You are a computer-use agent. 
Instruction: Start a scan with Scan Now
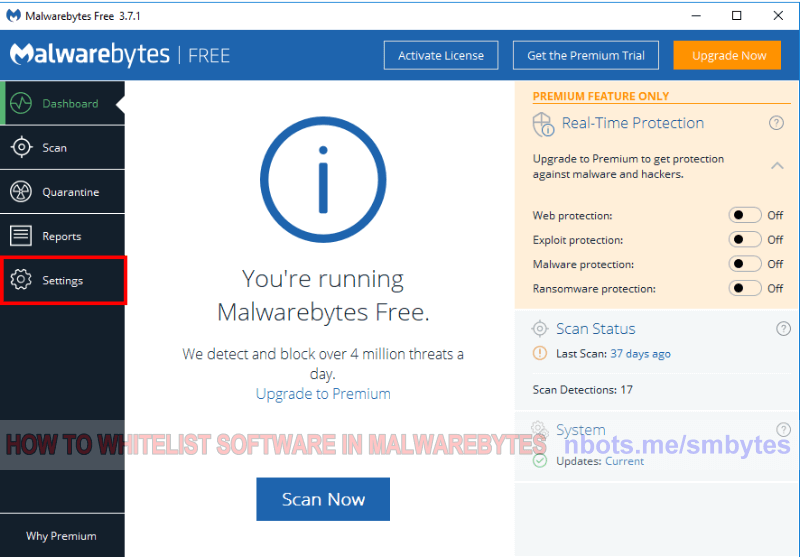tap(323, 499)
